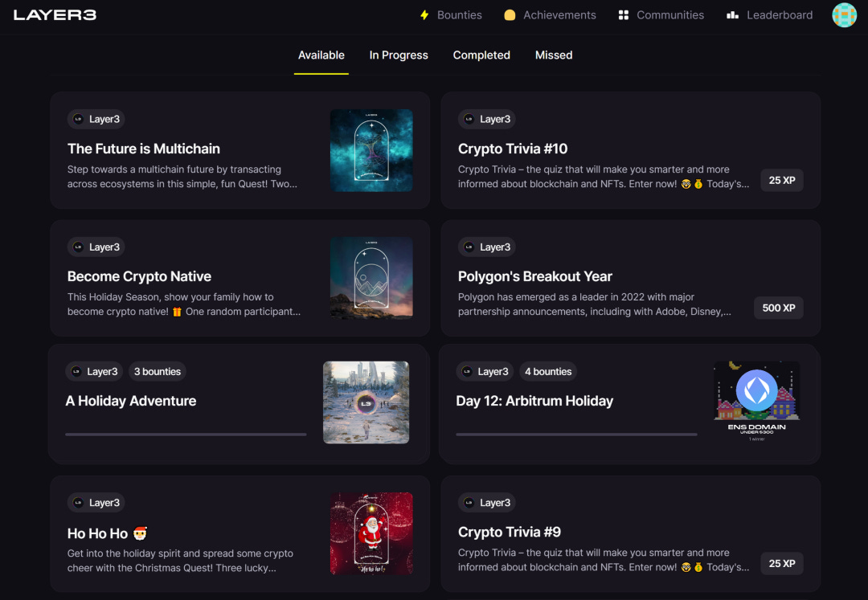Click The Future is Multichain thumbnail image
This screenshot has height=600, width=868.
point(371,150)
